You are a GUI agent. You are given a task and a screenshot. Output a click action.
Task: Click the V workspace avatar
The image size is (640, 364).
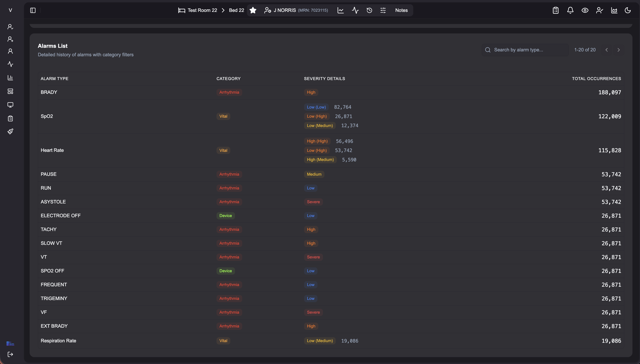pyautogui.click(x=10, y=10)
